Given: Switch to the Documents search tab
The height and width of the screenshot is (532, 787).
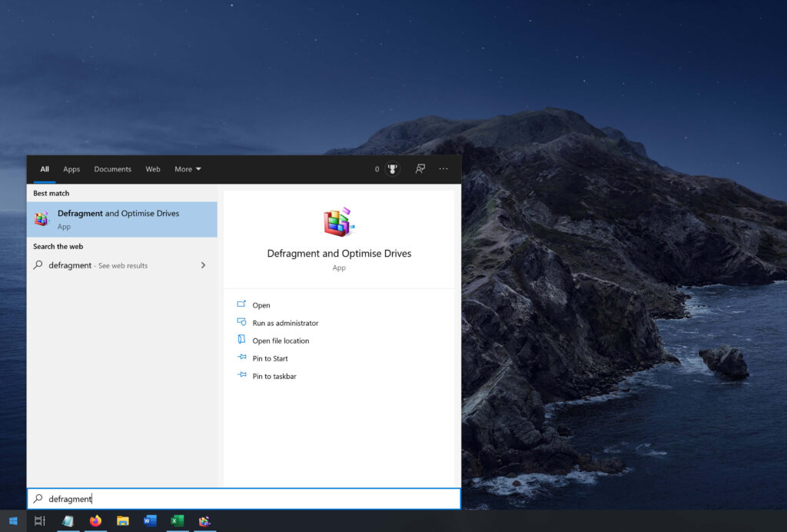Looking at the screenshot, I should 112,169.
